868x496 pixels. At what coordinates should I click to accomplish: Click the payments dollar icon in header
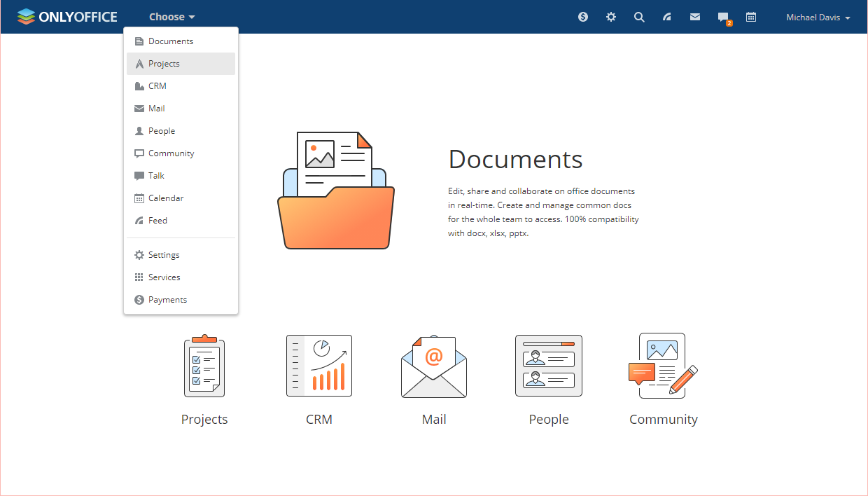(x=583, y=17)
